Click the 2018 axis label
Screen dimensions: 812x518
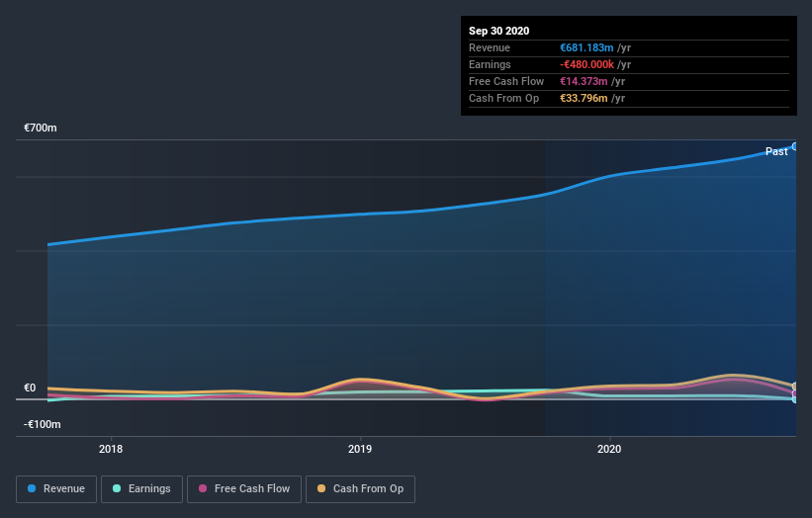[111, 449]
